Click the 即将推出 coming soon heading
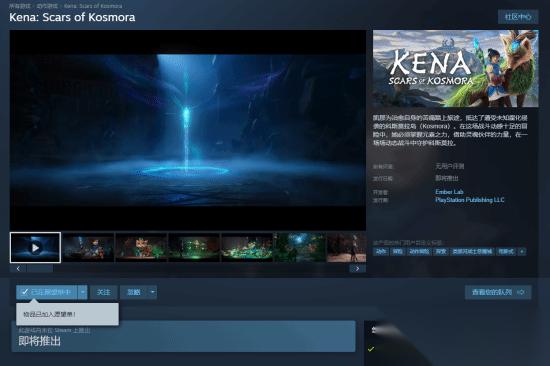Viewport: 550px width, 366px height. pos(39,341)
